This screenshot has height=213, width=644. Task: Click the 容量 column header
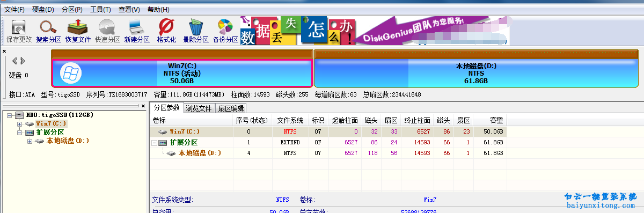coord(489,120)
